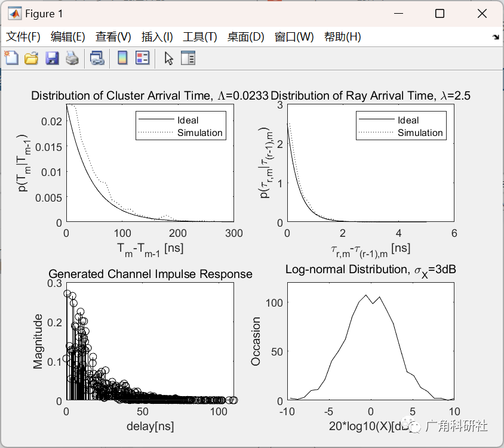
Task: Activate the Link Plot toolbar icon
Action: [97, 58]
